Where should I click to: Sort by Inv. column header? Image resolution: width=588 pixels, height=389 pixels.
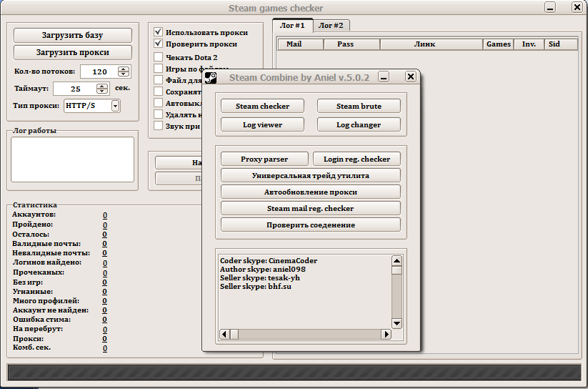tap(529, 44)
